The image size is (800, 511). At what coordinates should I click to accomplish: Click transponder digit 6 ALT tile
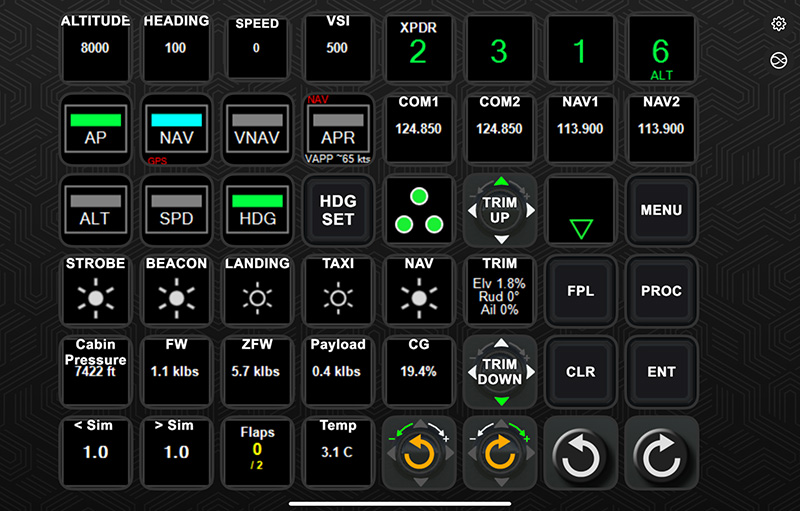(661, 48)
